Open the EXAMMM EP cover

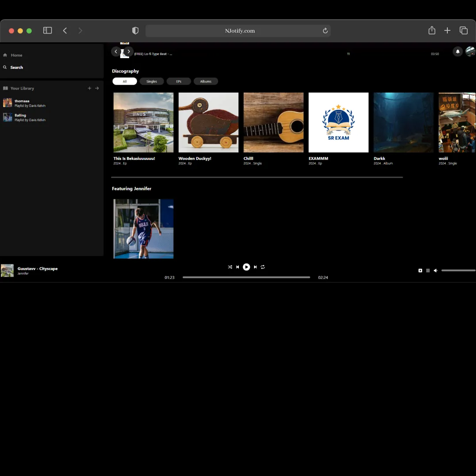point(338,123)
